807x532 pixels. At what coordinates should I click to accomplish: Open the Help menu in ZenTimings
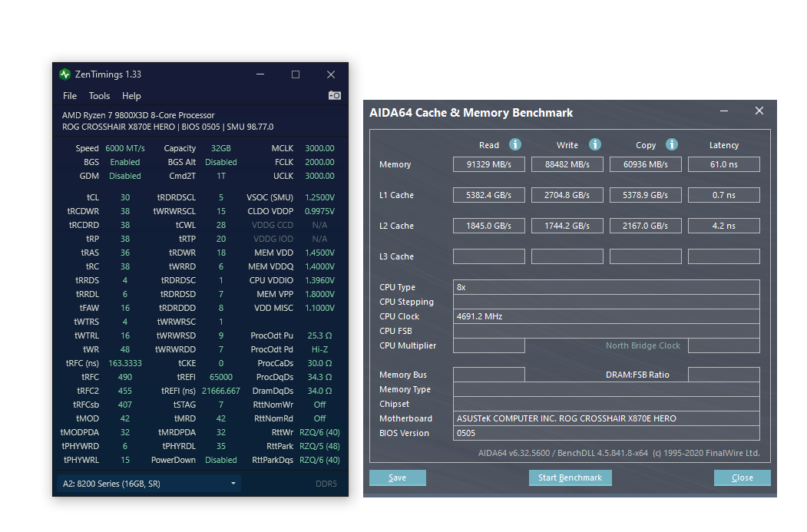coord(131,96)
